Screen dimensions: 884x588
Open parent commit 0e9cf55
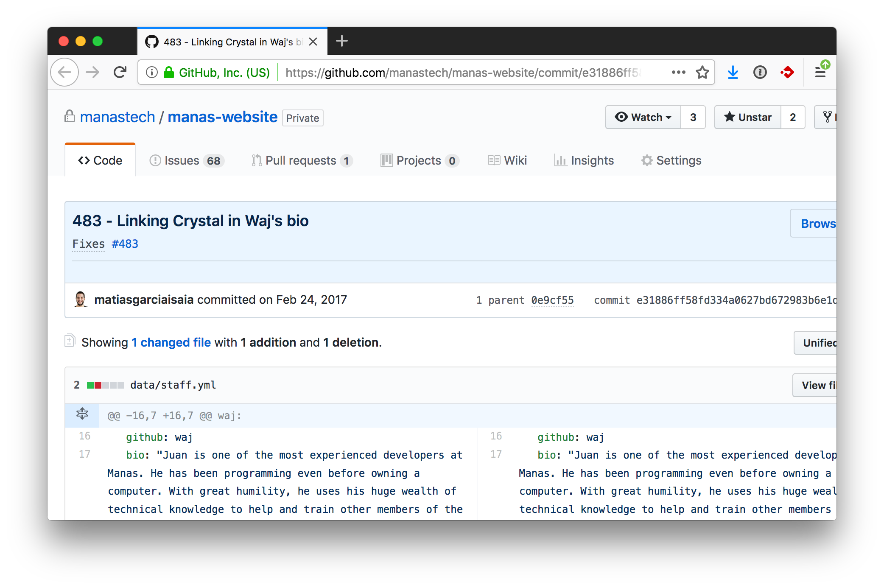click(x=552, y=300)
